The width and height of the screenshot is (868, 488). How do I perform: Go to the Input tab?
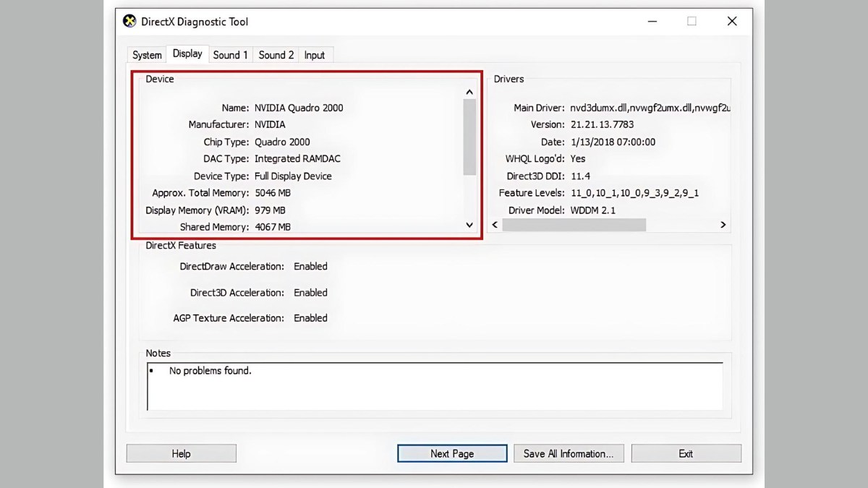click(315, 55)
